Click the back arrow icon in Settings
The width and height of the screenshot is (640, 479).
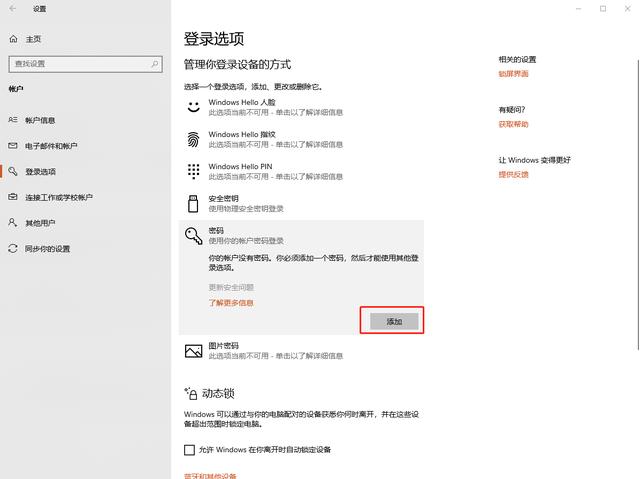tap(13, 9)
